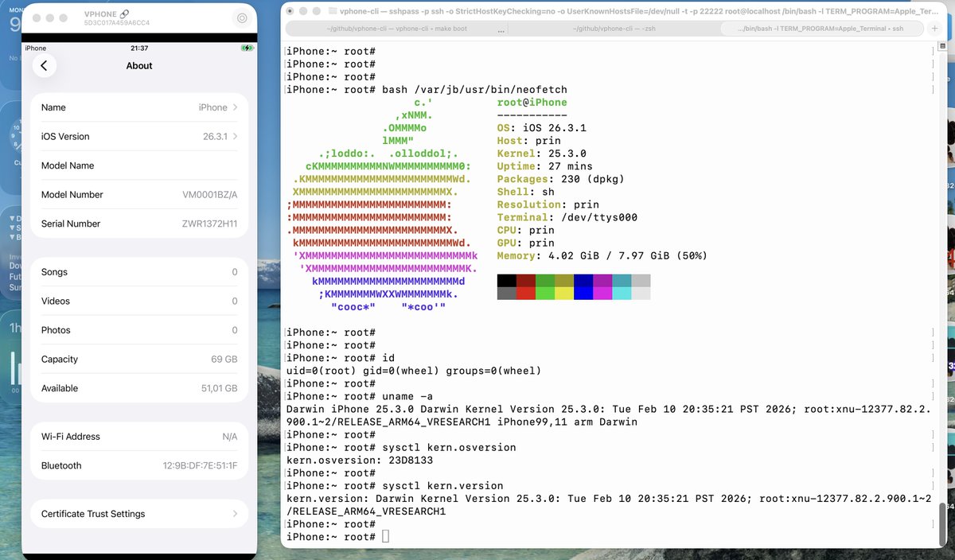Go back from the About screen
Image resolution: width=955 pixels, height=560 pixels.
coord(44,66)
